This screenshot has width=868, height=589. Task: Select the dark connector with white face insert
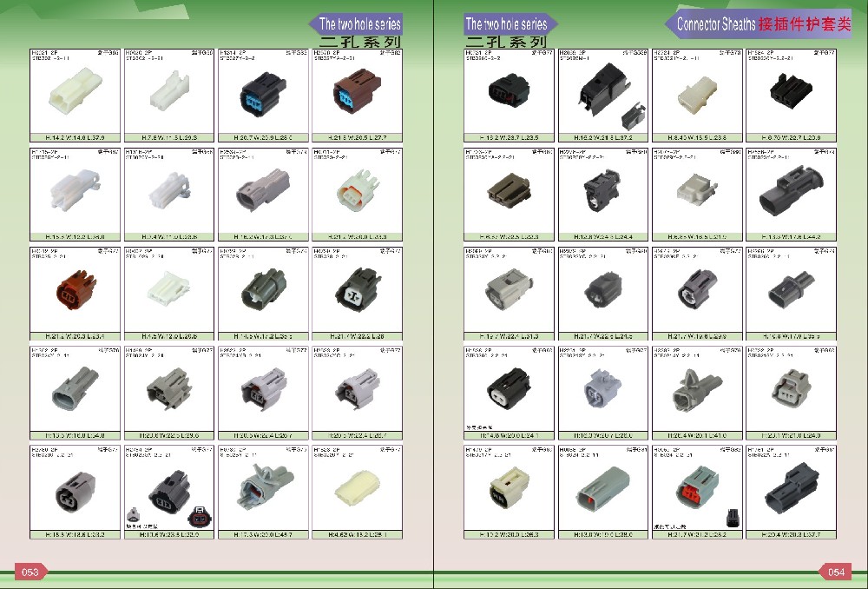(358, 289)
